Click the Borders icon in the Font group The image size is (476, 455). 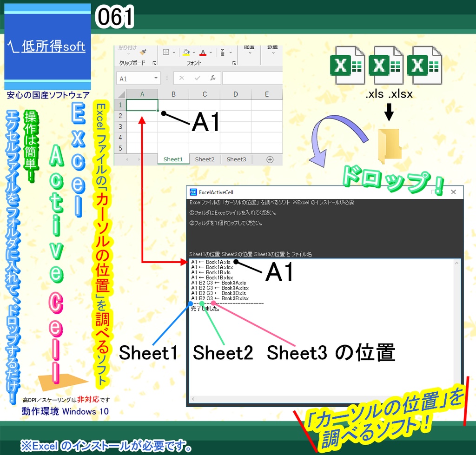pos(166,52)
